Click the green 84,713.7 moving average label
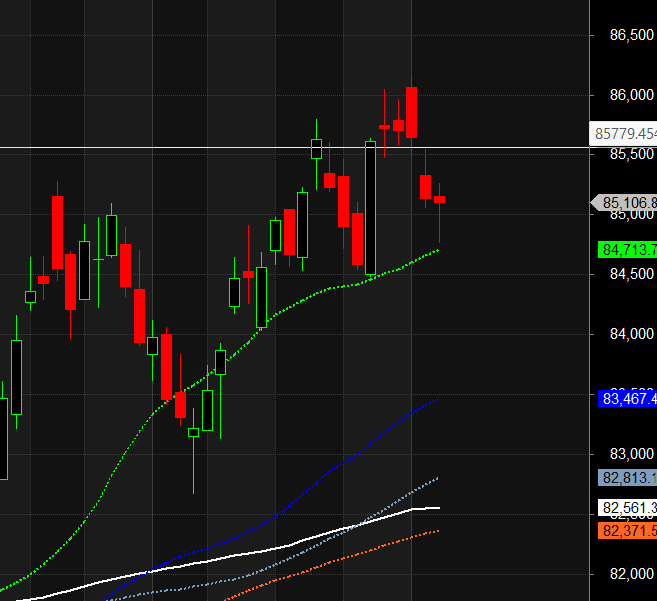 pos(626,249)
